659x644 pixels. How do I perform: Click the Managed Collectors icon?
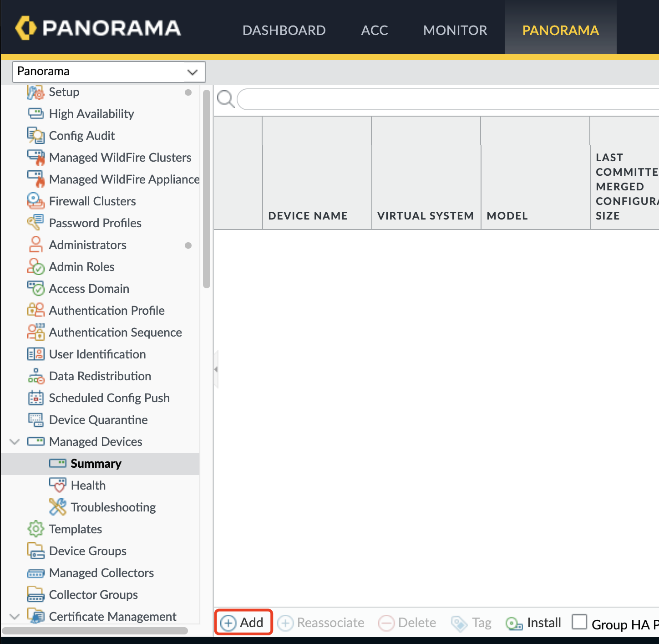36,573
